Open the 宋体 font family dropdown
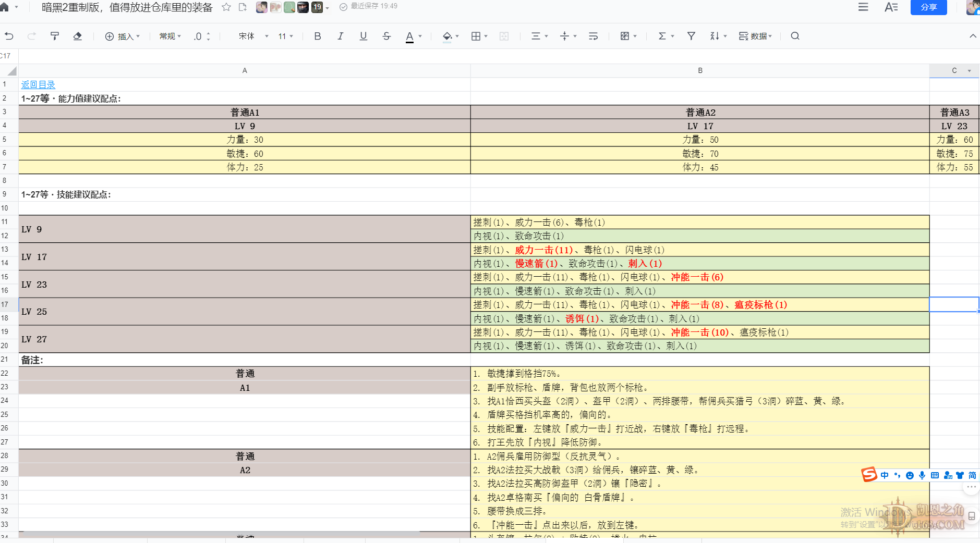This screenshot has height=543, width=980. click(x=253, y=36)
